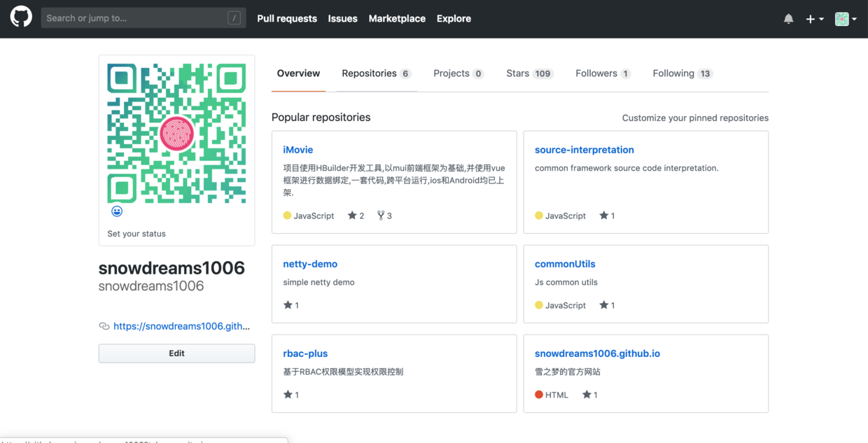Click star count on rbac-plus
868x443 pixels.
291,395
